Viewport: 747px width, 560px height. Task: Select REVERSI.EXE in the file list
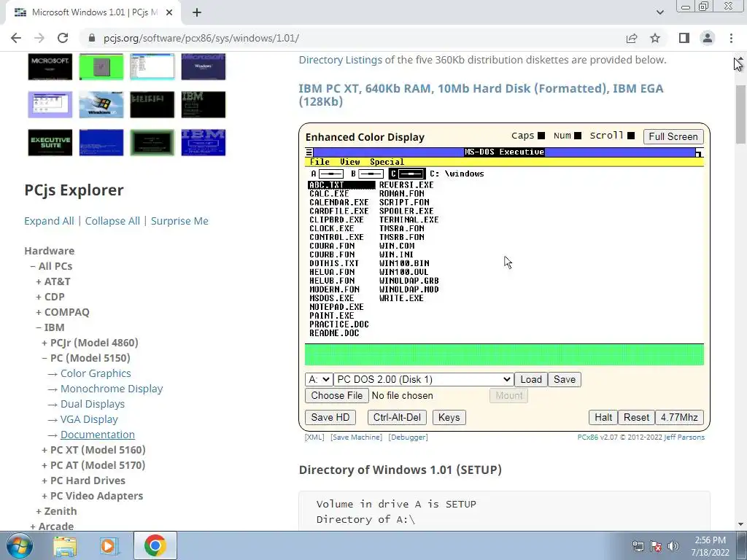point(406,184)
